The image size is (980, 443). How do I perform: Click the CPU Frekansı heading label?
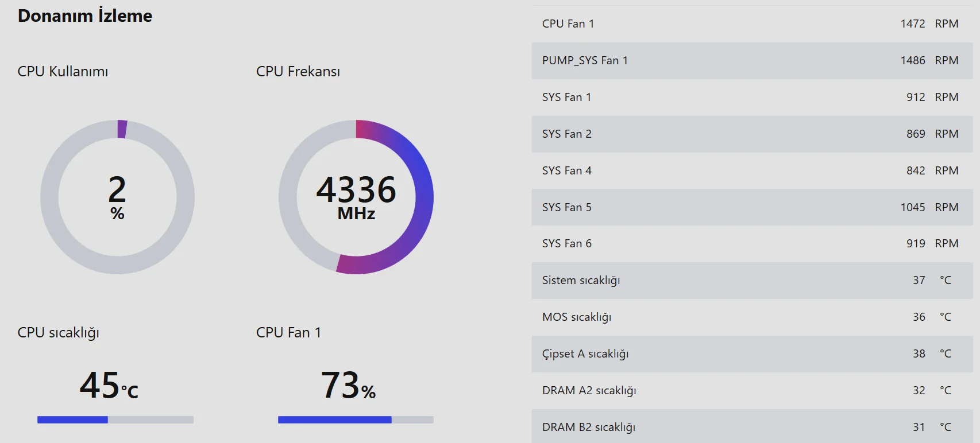pos(298,72)
